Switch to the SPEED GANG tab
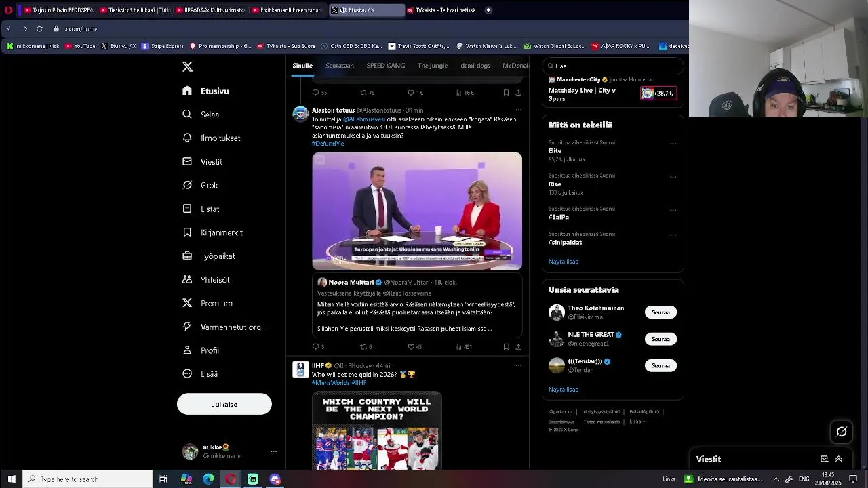This screenshot has height=488, width=868. tap(386, 66)
